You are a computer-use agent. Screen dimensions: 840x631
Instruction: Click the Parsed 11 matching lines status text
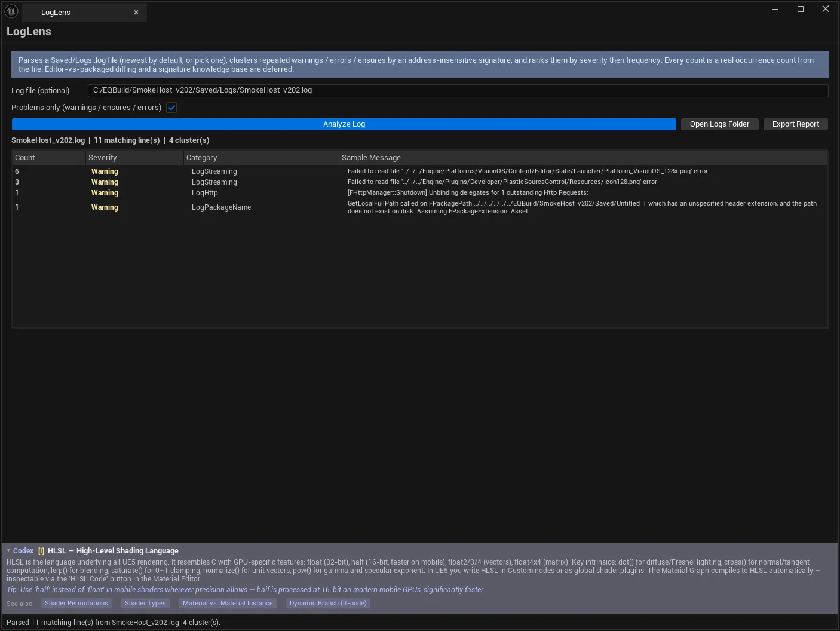114,623
